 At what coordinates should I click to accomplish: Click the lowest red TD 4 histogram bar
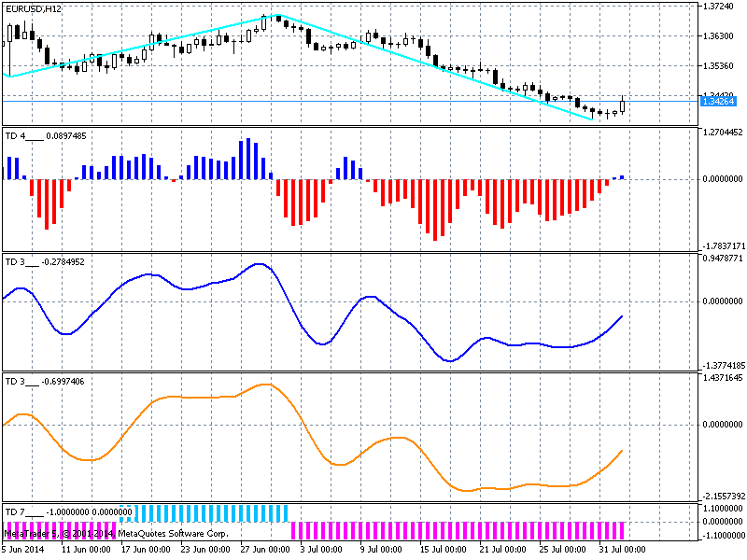pos(435,210)
